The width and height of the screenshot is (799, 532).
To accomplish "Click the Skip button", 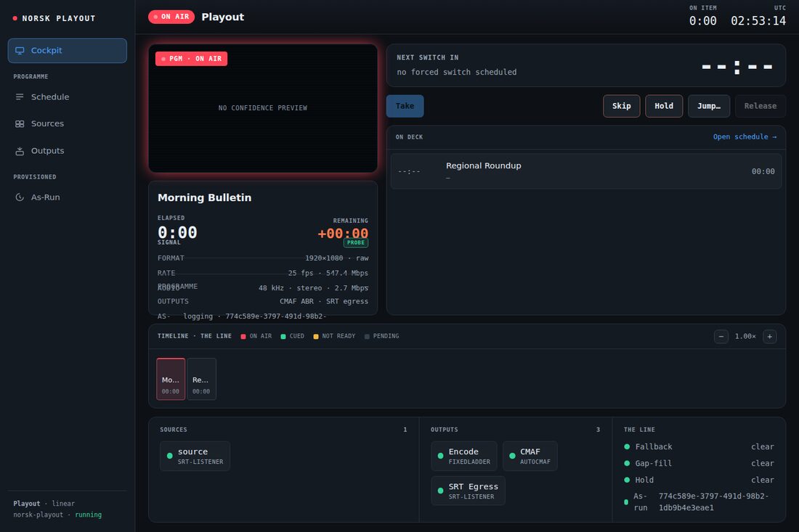I will point(622,106).
